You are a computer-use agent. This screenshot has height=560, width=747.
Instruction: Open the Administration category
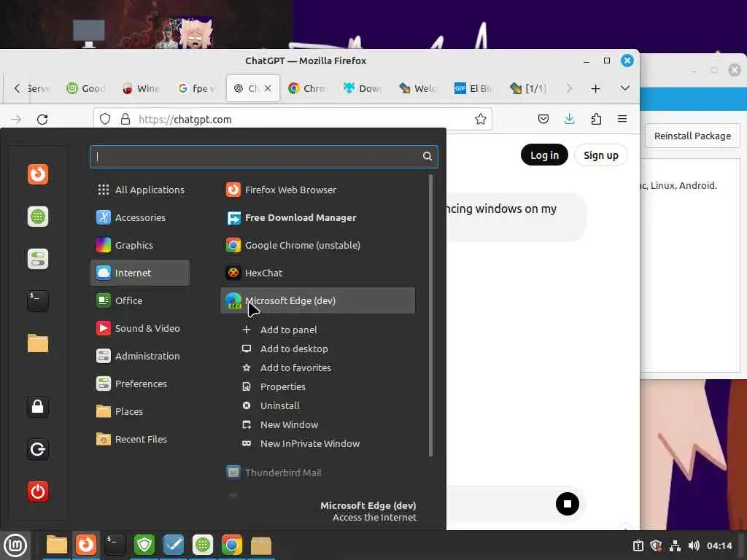[140, 356]
